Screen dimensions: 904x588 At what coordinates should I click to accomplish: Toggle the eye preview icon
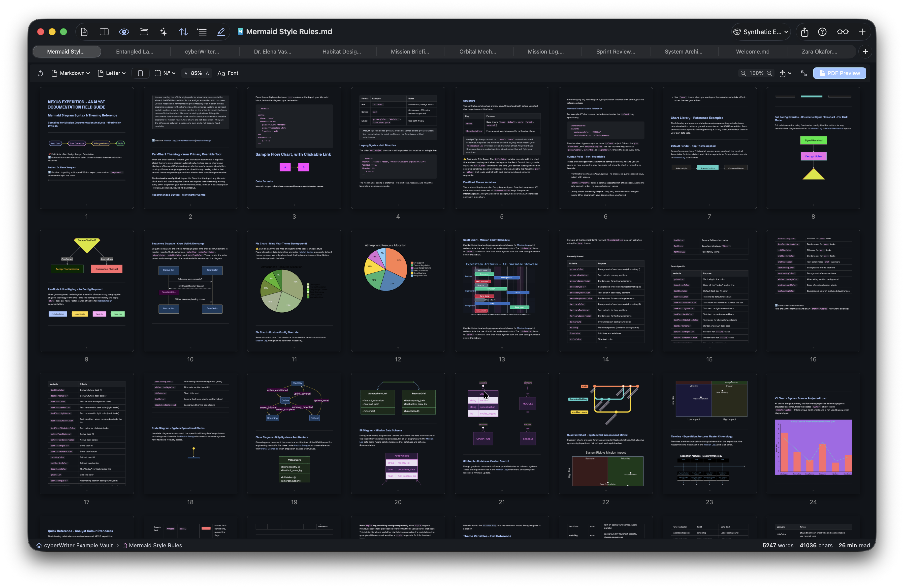tap(124, 32)
